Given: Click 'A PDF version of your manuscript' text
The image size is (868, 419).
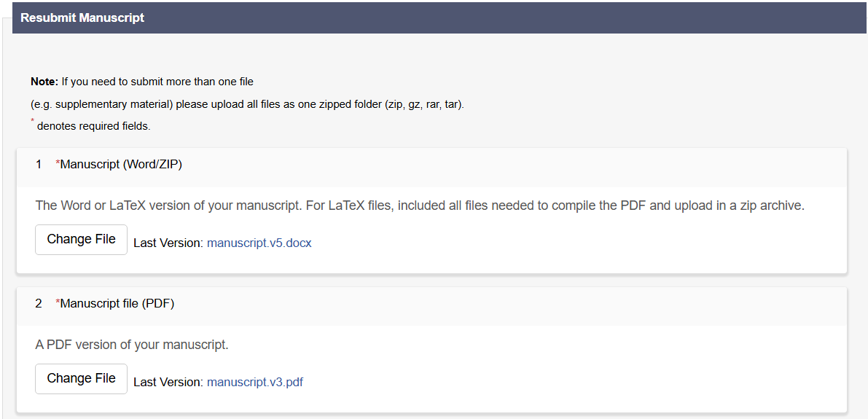Looking at the screenshot, I should [x=132, y=345].
